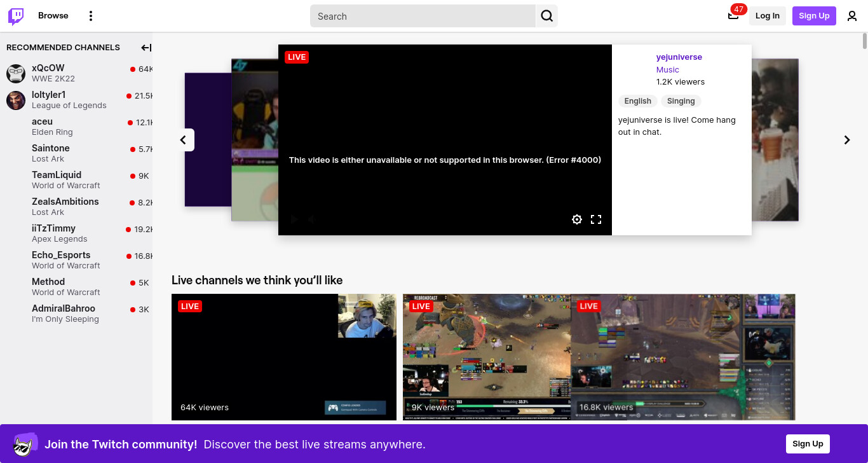The image size is (868, 463).
Task: Toggle fullscreen on the video player
Action: 596,219
